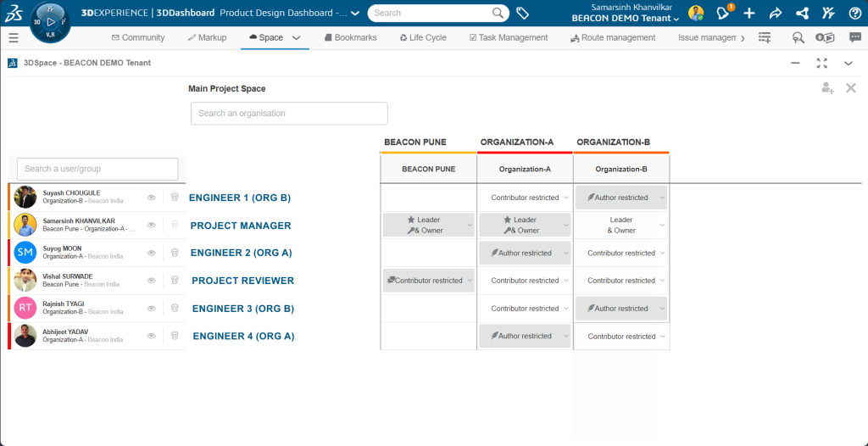Click the tag icon beside the search bar
The width and height of the screenshot is (868, 446).
tap(523, 14)
